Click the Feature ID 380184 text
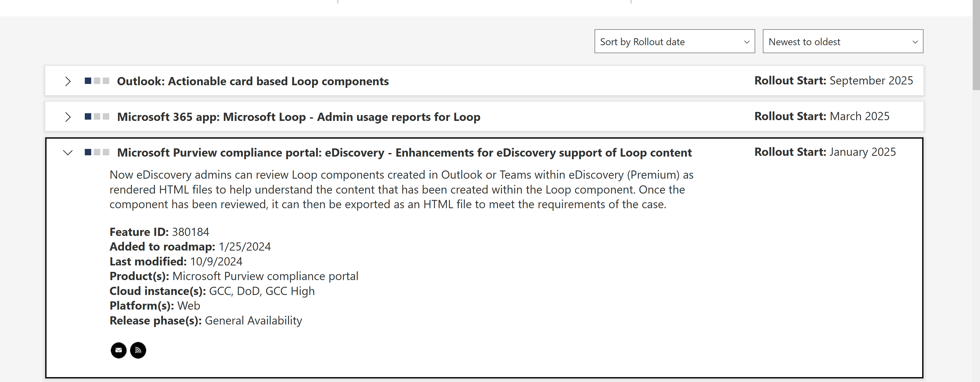The image size is (980, 382). (x=159, y=232)
